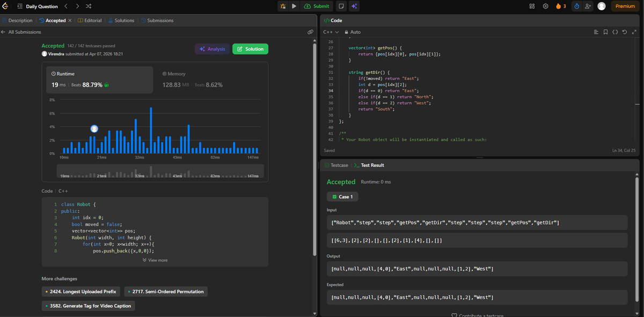
Task: Click the testcase Input operations field
Action: click(477, 222)
